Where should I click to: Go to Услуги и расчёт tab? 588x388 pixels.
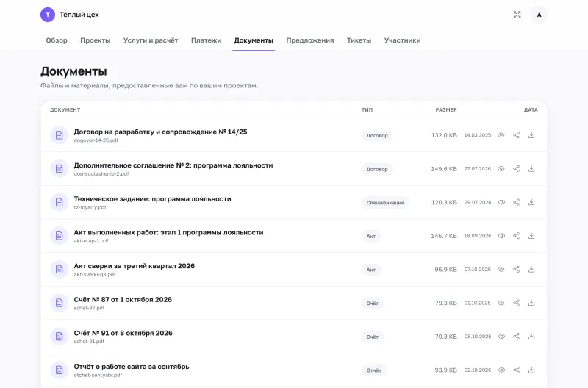[x=151, y=40]
